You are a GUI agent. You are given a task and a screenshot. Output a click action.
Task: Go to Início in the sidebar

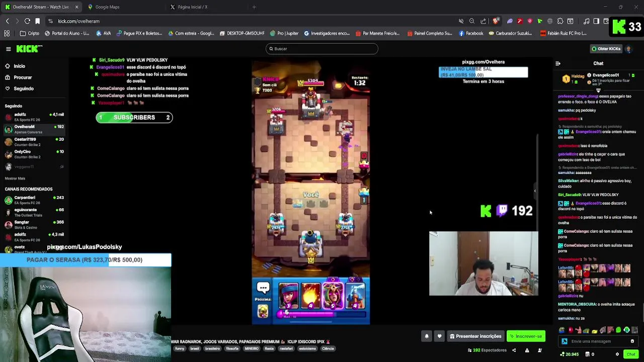point(20,66)
